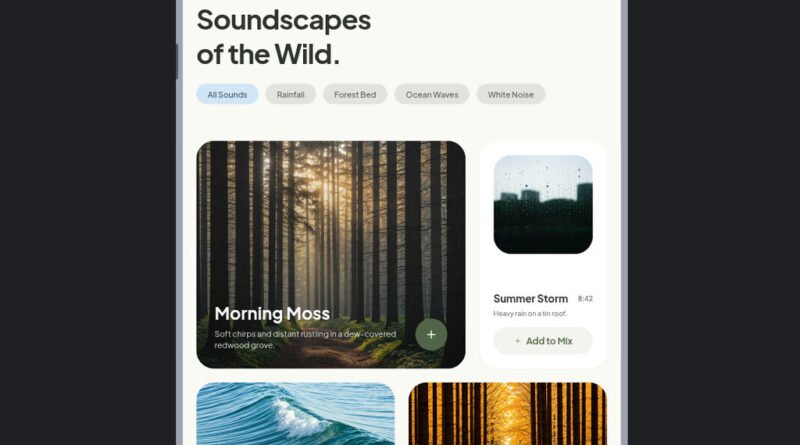The height and width of the screenshot is (445, 800).
Task: Show only White Noise sounds
Action: (x=511, y=94)
